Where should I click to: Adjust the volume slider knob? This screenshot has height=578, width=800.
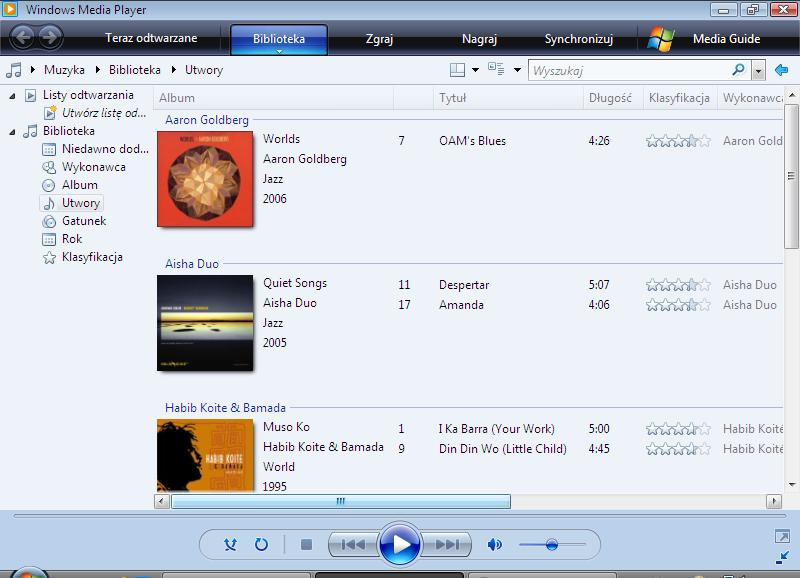pyautogui.click(x=552, y=545)
